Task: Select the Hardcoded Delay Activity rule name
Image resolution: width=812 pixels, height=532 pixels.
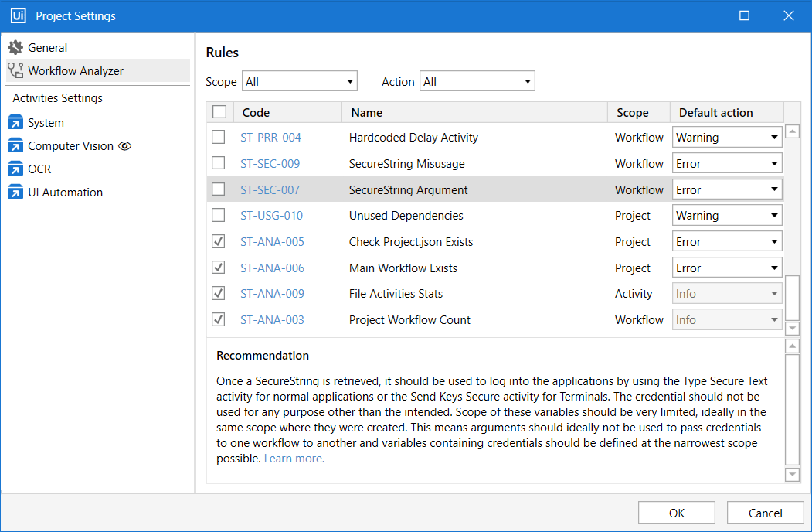Action: [x=413, y=138]
